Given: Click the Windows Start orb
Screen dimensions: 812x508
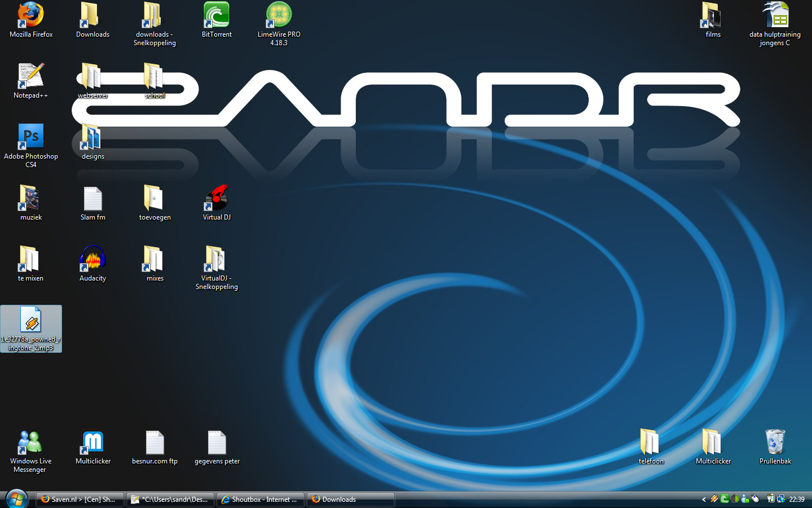Looking at the screenshot, I should point(16,499).
